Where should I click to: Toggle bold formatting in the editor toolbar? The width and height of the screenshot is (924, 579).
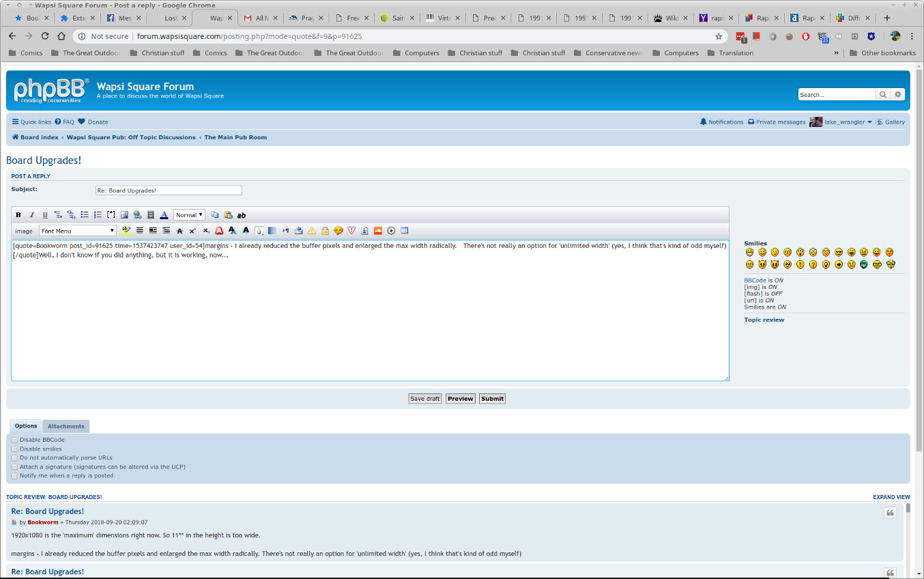point(18,215)
